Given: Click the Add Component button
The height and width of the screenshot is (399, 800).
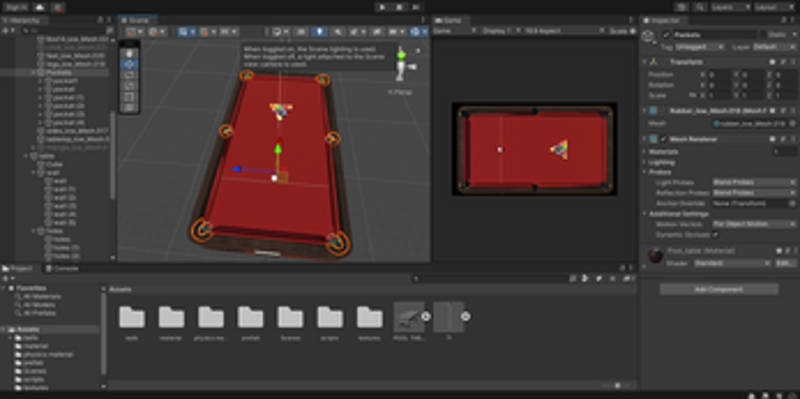Looking at the screenshot, I should (x=719, y=289).
